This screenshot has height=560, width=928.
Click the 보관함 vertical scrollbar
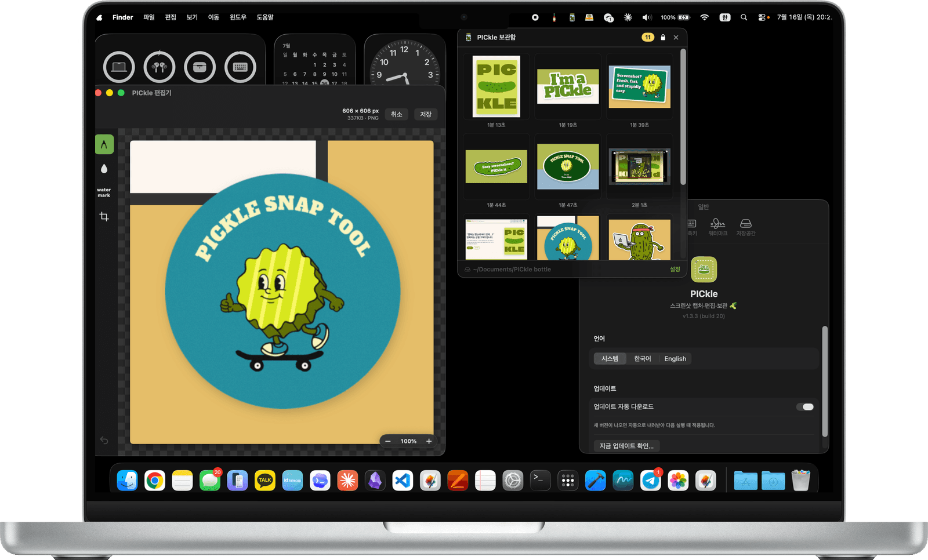pyautogui.click(x=683, y=116)
